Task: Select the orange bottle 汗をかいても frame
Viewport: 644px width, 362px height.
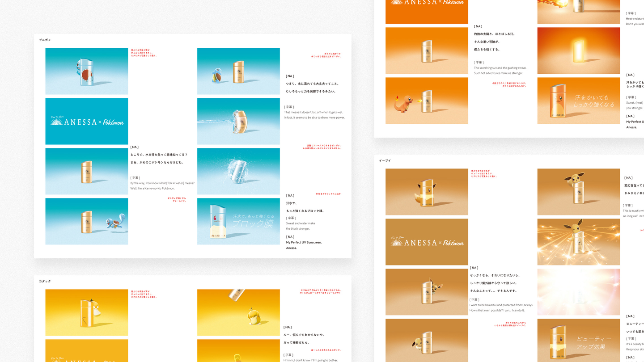Action: (579, 101)
